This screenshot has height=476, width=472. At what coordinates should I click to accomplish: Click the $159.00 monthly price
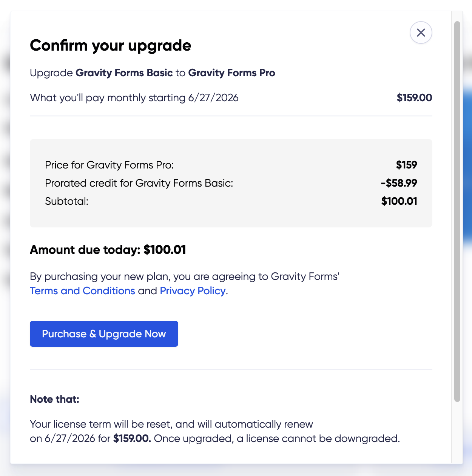coord(414,98)
